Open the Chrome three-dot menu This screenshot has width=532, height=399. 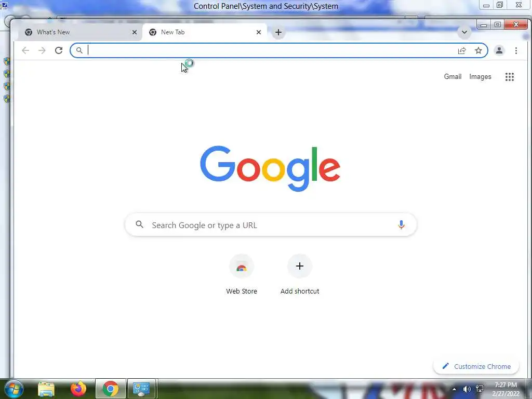516,50
